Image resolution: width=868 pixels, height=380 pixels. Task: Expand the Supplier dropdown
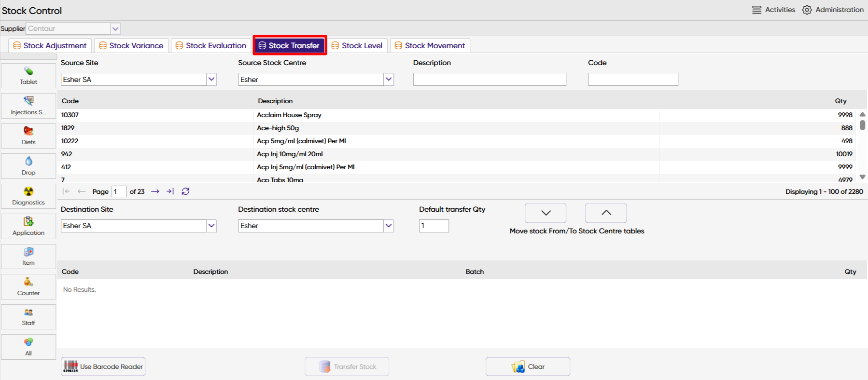click(x=115, y=29)
